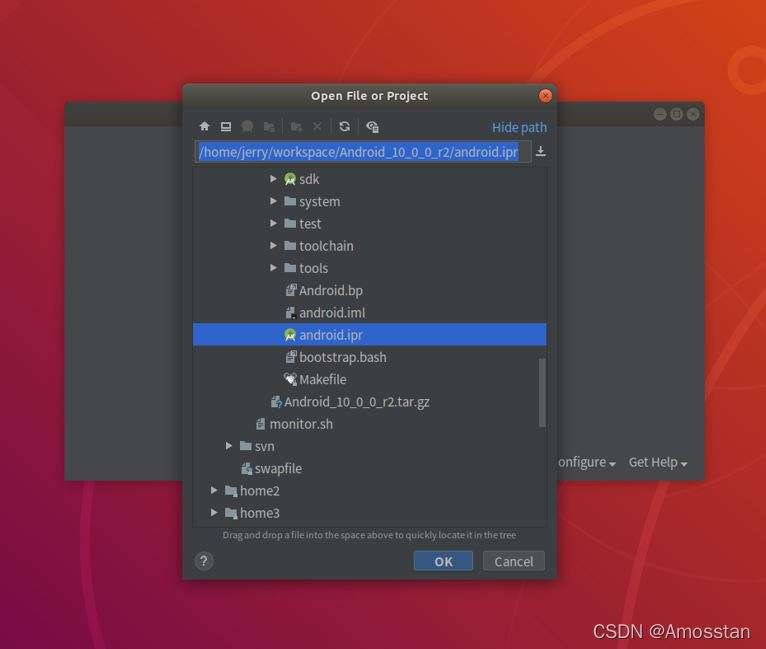This screenshot has height=649, width=766.
Task: Select the toolchain folder row
Action: coord(369,246)
